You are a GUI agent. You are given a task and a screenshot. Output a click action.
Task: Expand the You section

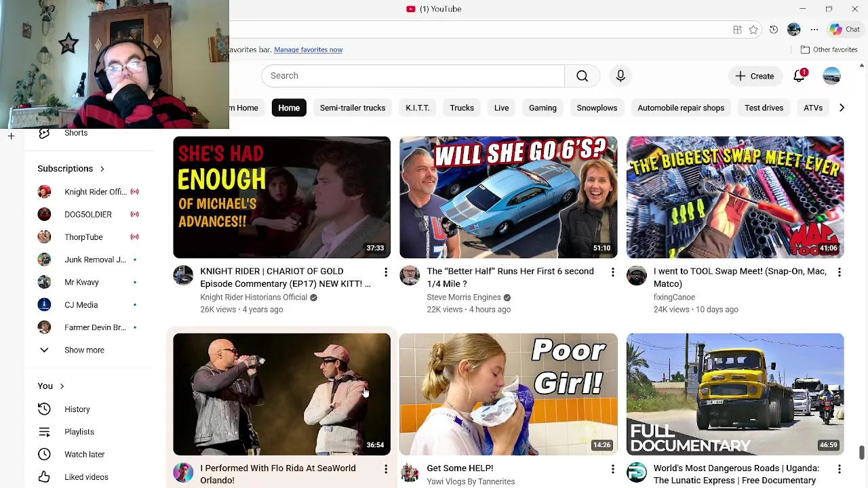(x=51, y=386)
